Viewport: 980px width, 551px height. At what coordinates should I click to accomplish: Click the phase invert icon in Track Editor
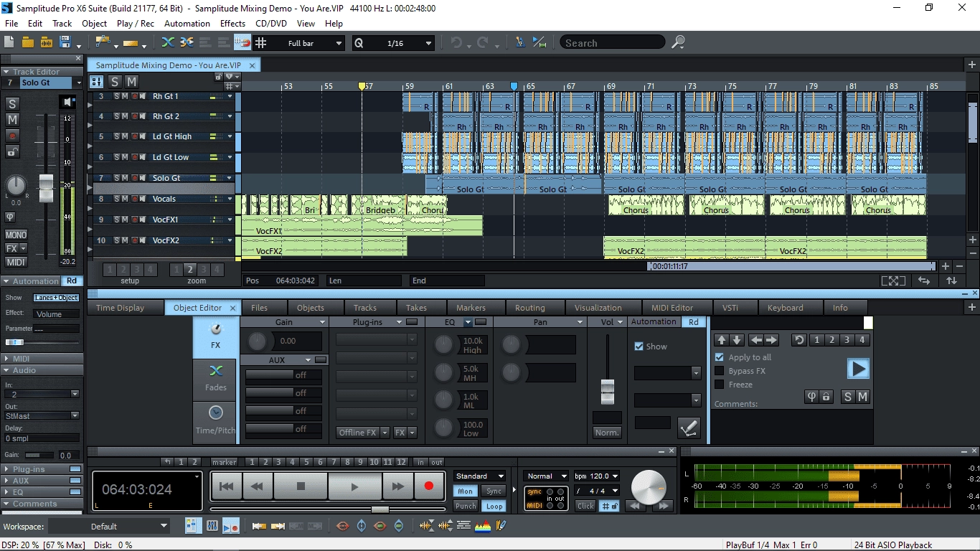10,217
